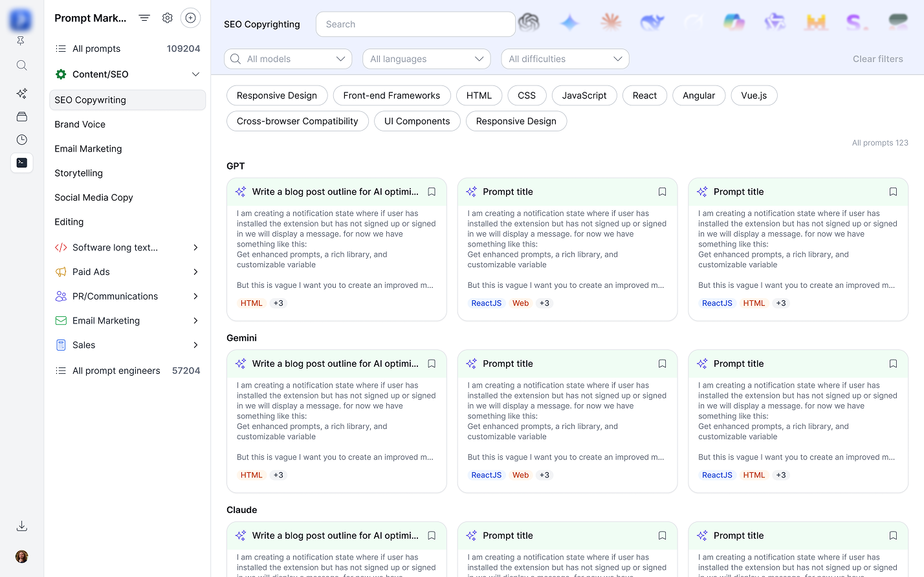
Task: Select the dark green blob model logo
Action: click(x=898, y=23)
